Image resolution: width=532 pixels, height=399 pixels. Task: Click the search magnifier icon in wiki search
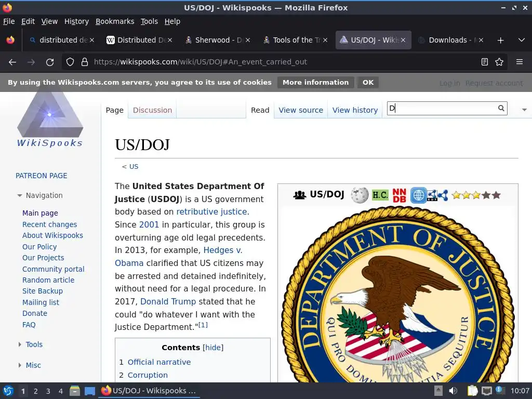[501, 108]
